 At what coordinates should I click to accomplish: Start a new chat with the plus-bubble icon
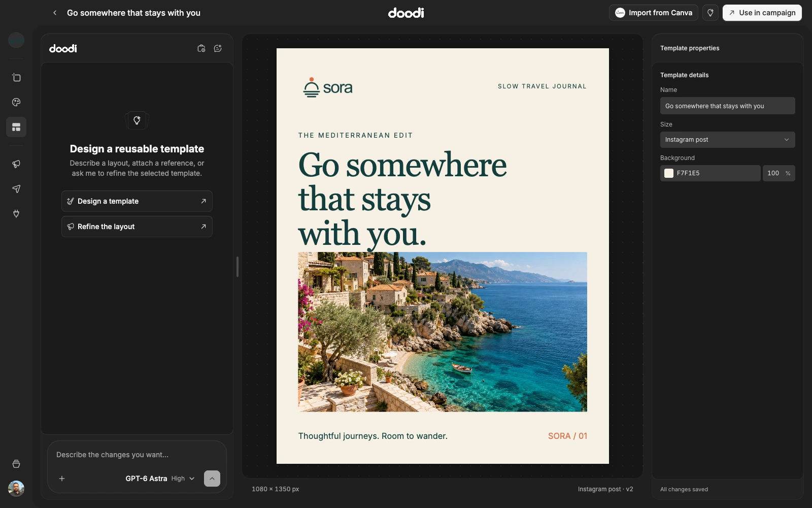tap(218, 48)
